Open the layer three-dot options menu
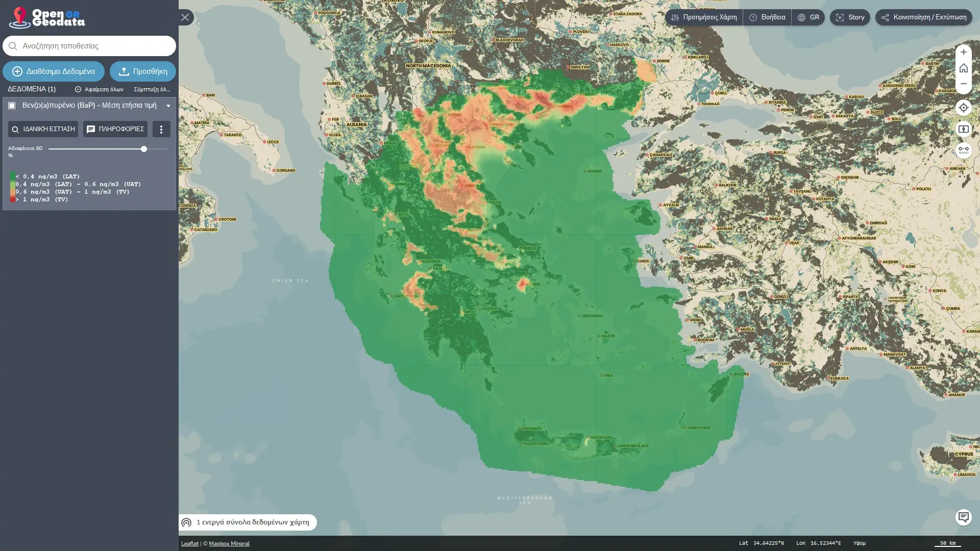This screenshot has width=980, height=551. (161, 129)
